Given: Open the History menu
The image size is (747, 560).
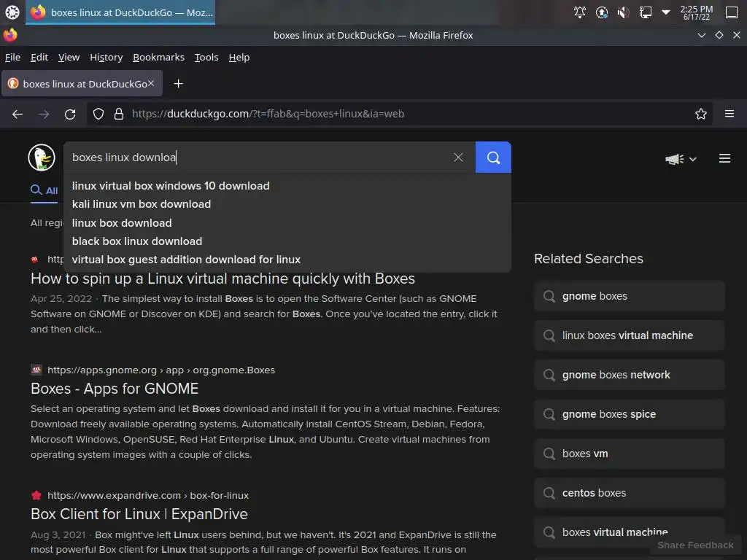Looking at the screenshot, I should 107,57.
